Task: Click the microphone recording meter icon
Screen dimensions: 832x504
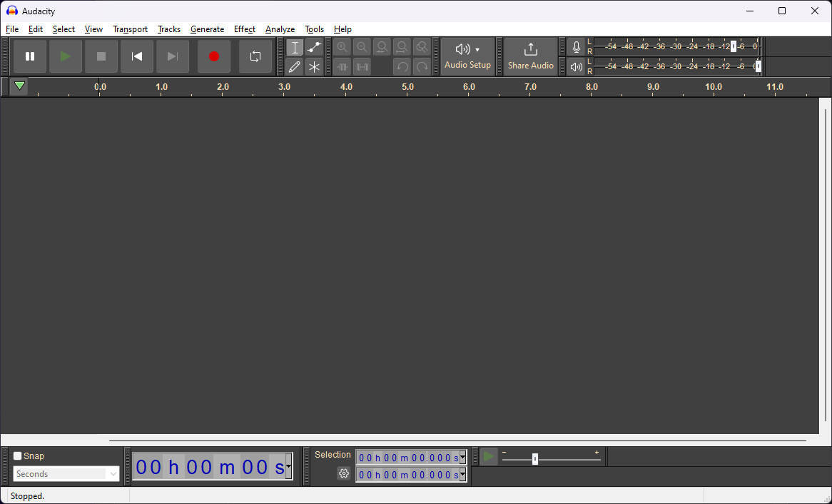Action: 576,47
